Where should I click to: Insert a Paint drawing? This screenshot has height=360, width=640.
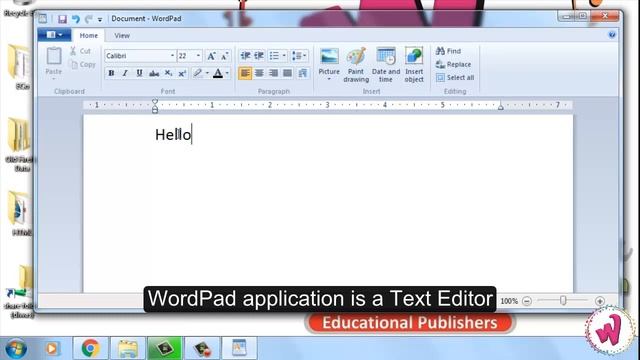[356, 64]
